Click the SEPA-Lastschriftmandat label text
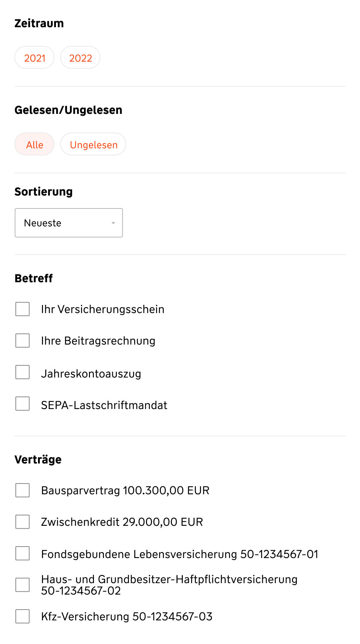This screenshot has height=644, width=360. (x=104, y=405)
